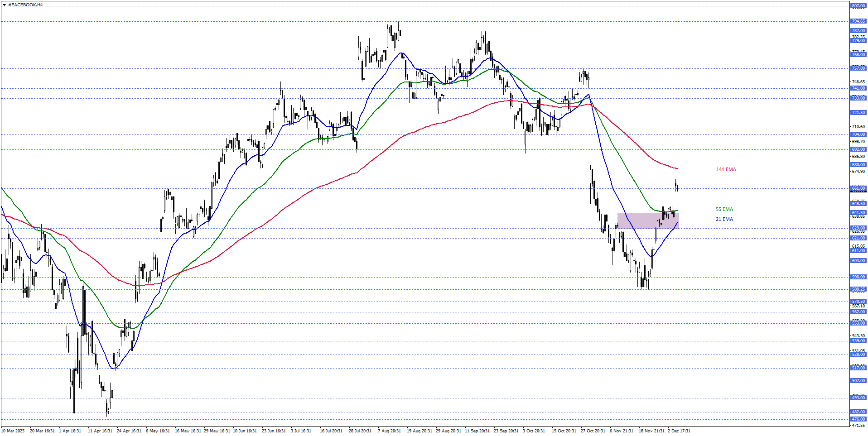This screenshot has height=436, width=868.
Task: Select the 21 EMA text label
Action: click(724, 219)
